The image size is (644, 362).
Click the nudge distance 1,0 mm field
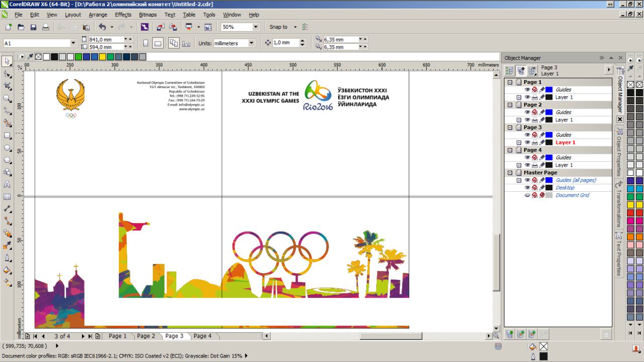coord(286,43)
